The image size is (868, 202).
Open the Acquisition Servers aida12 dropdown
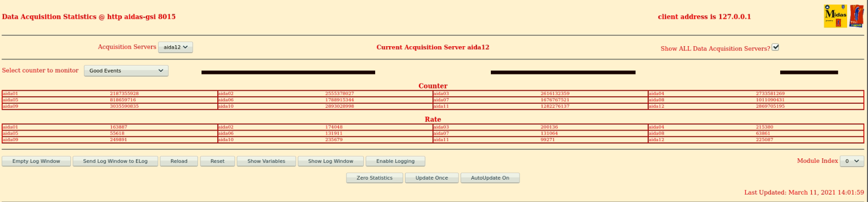(x=175, y=47)
